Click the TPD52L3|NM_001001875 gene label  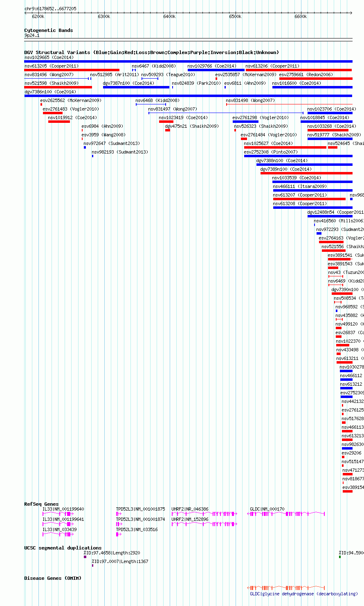[141, 509]
